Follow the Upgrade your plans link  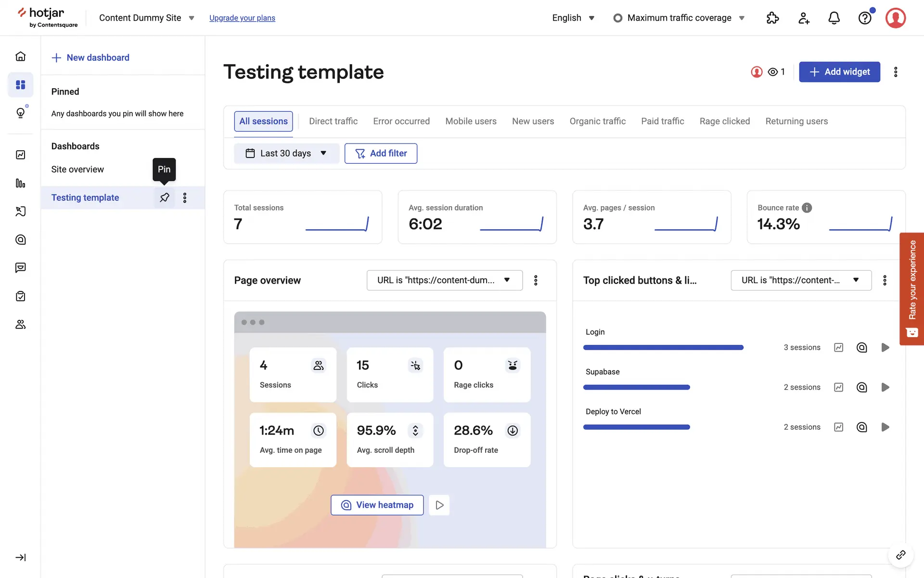click(242, 18)
